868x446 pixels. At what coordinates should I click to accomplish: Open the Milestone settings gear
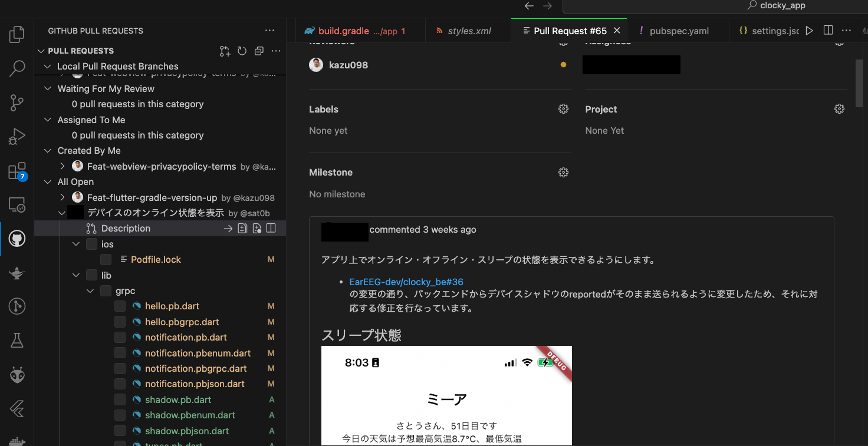point(563,172)
